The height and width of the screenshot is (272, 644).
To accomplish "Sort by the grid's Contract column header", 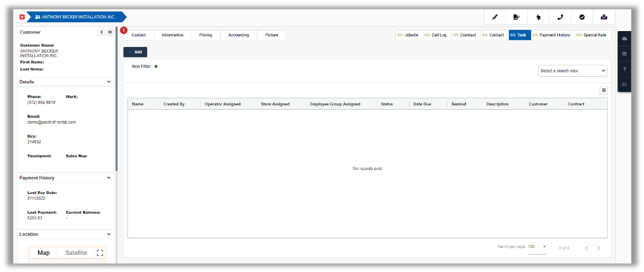I will click(576, 105).
